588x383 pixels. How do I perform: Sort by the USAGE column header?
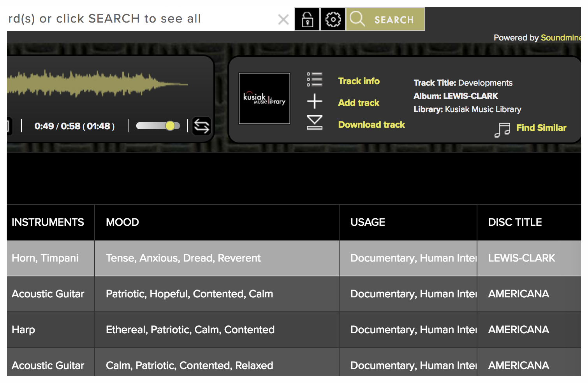(368, 222)
